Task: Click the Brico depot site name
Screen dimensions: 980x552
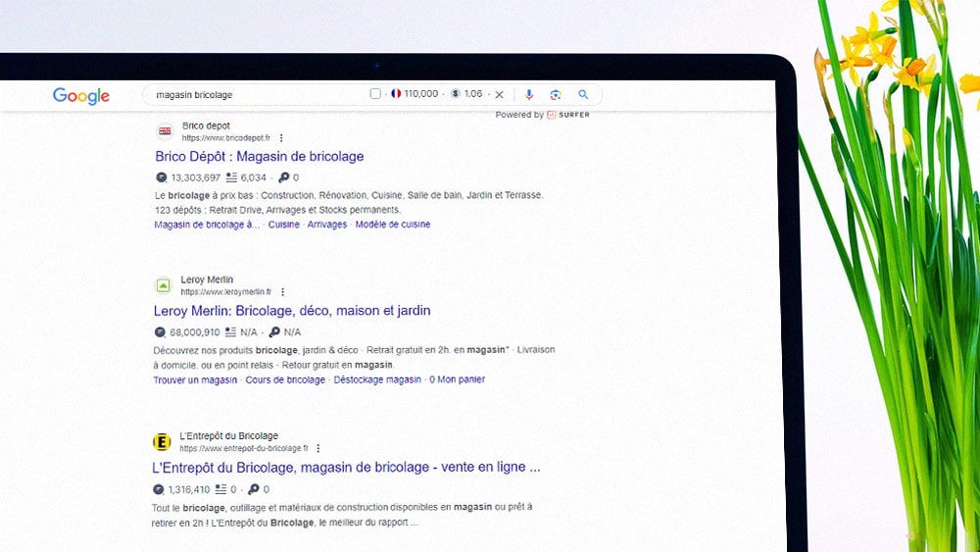Action: coord(206,125)
